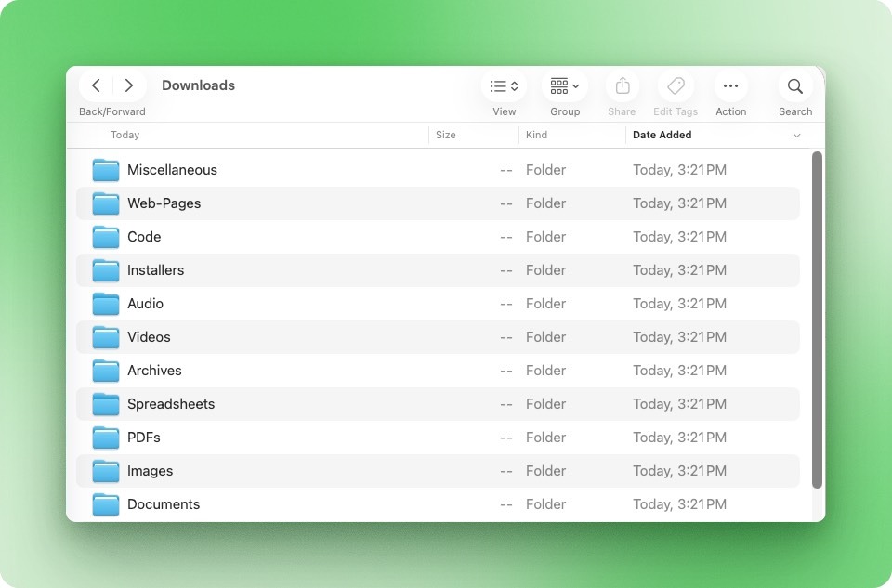Click the Downloads title label
This screenshot has height=588, width=892.
[198, 85]
